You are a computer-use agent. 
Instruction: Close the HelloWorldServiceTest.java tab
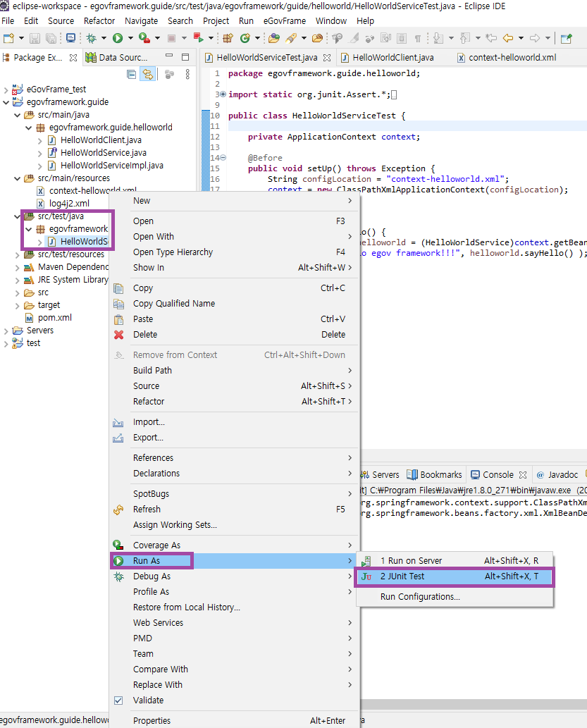click(327, 58)
